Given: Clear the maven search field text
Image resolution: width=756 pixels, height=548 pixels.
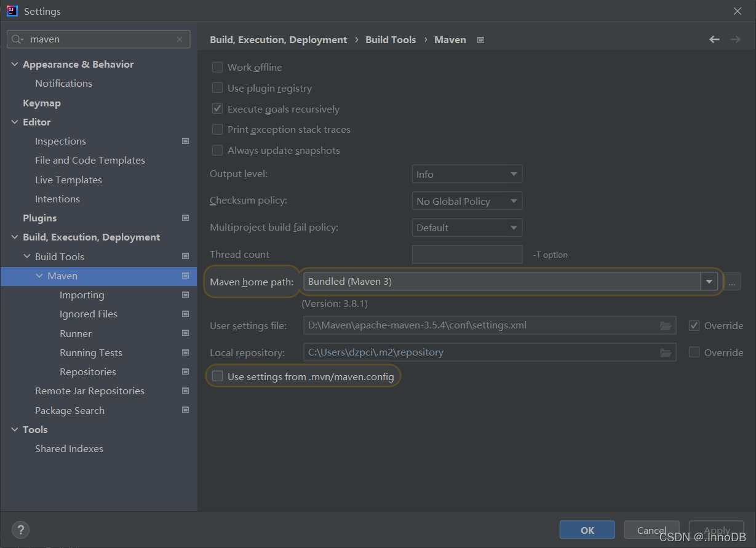Looking at the screenshot, I should (x=180, y=39).
